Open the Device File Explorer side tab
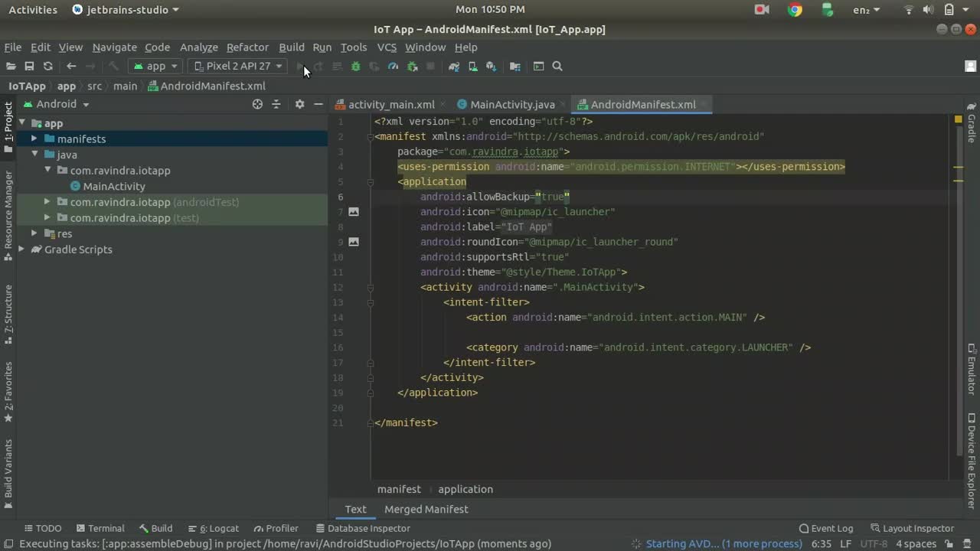Image resolution: width=980 pixels, height=551 pixels. pyautogui.click(x=972, y=461)
